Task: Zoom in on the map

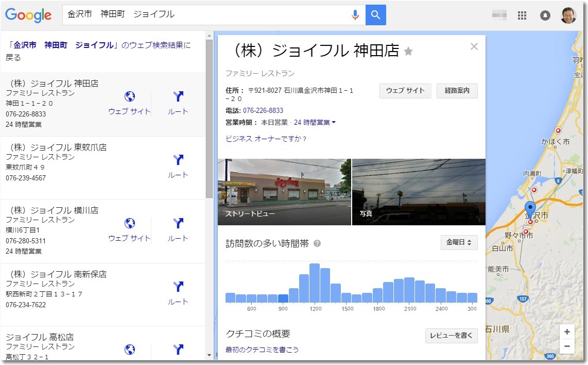Action: tap(567, 332)
